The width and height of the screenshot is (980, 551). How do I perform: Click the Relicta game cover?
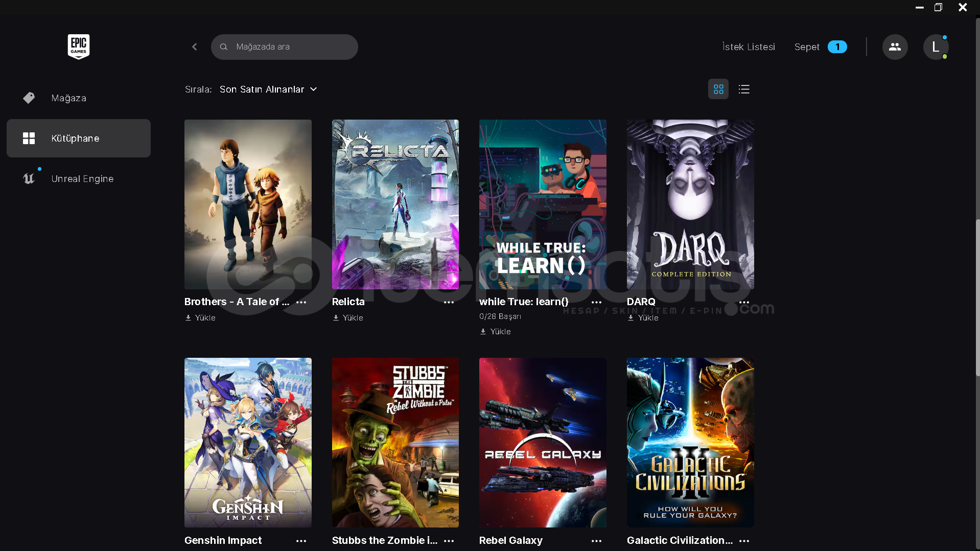click(x=395, y=204)
